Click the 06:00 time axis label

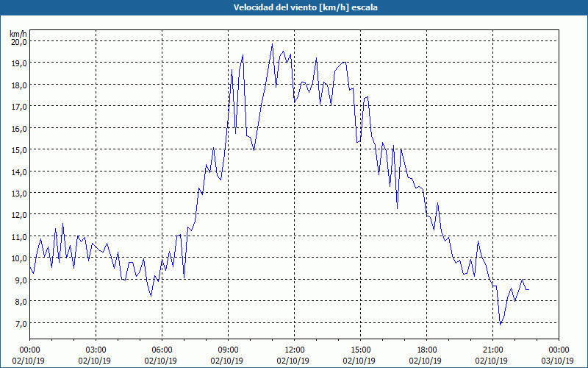(162, 350)
